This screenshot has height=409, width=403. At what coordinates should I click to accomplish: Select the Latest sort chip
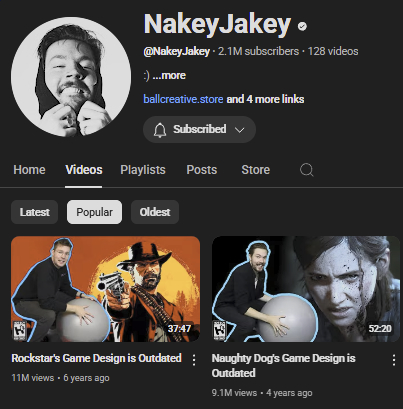34,212
